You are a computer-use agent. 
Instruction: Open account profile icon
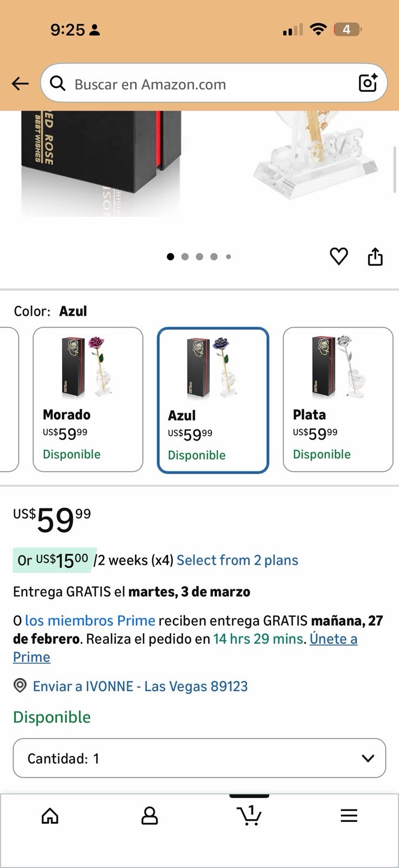[x=150, y=815]
